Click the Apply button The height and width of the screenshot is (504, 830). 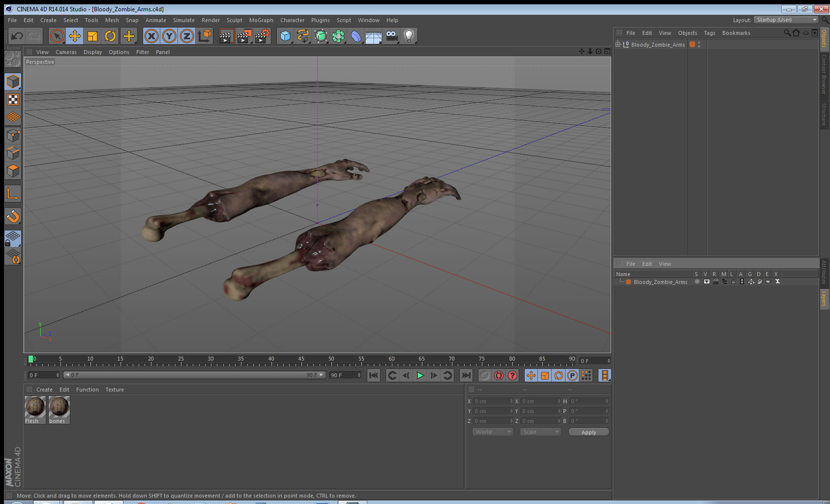589,432
